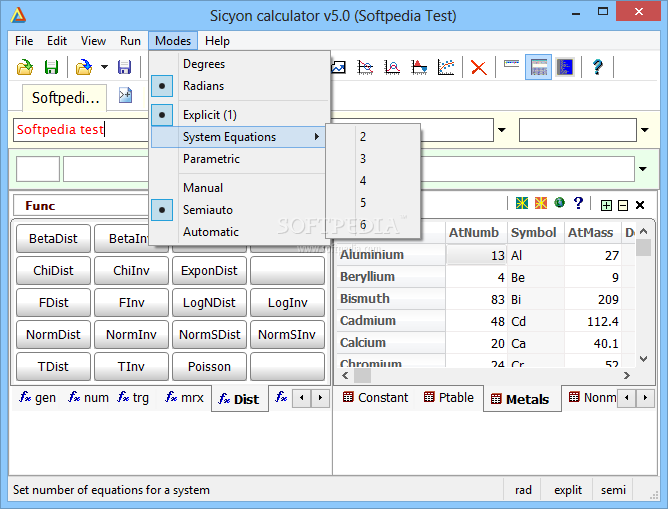
Task: Click the blue question mark above the table
Action: (578, 203)
